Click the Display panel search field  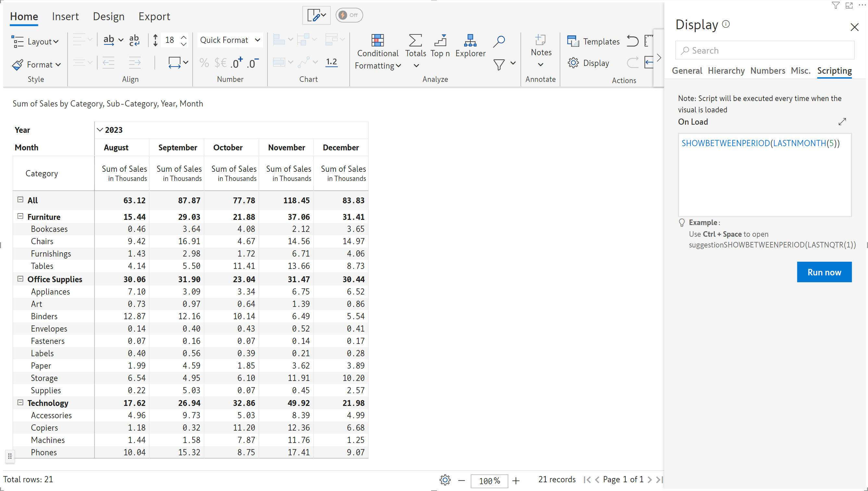click(x=764, y=51)
